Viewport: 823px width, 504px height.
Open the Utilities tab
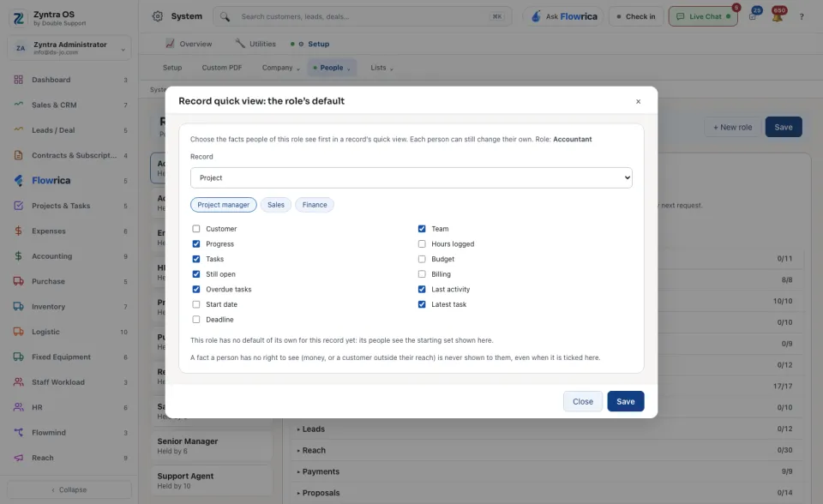tap(255, 44)
